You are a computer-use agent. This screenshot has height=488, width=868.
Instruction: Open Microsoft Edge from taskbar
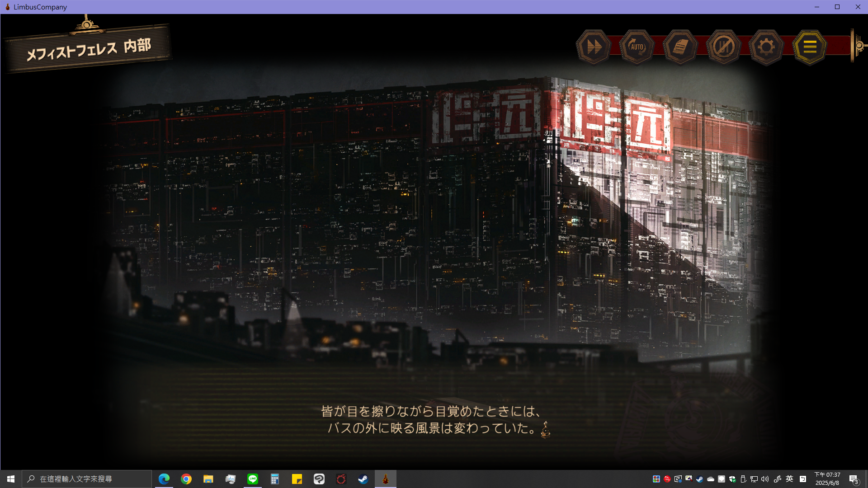coord(164,479)
